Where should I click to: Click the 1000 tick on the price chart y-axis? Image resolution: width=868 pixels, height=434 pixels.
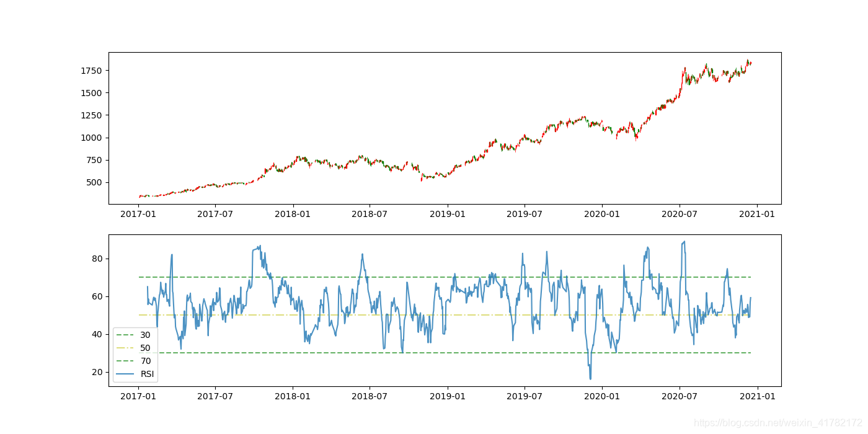pos(92,138)
